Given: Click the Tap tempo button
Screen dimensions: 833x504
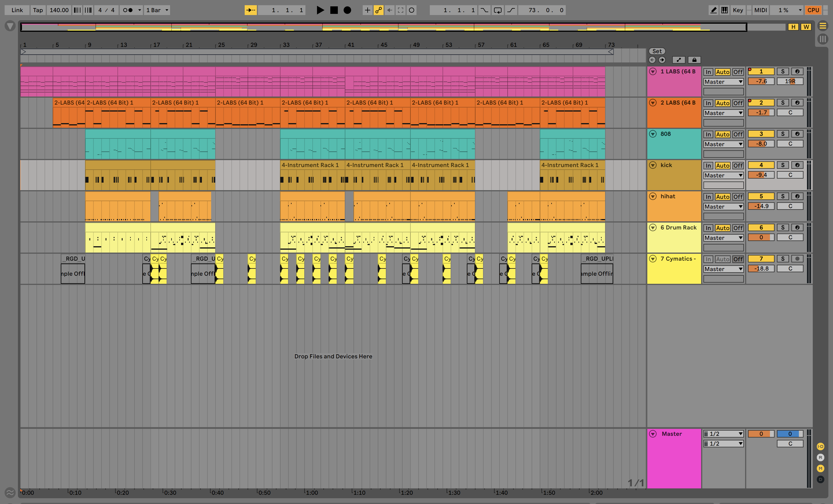Looking at the screenshot, I should (x=38, y=10).
